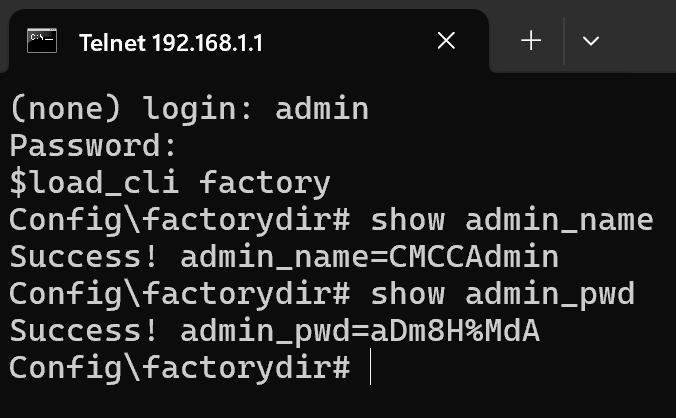Image resolution: width=676 pixels, height=418 pixels.
Task: Click the "$load_cli" command text
Action: 94,183
